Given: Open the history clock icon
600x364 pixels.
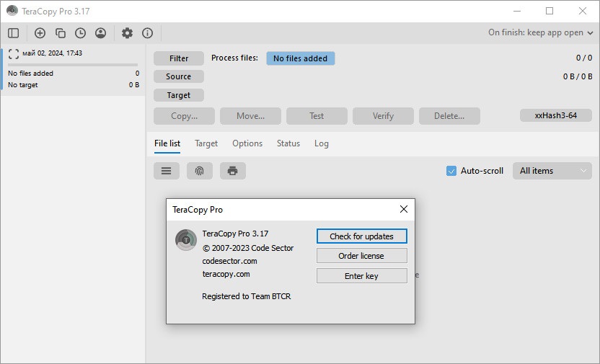Looking at the screenshot, I should [80, 33].
